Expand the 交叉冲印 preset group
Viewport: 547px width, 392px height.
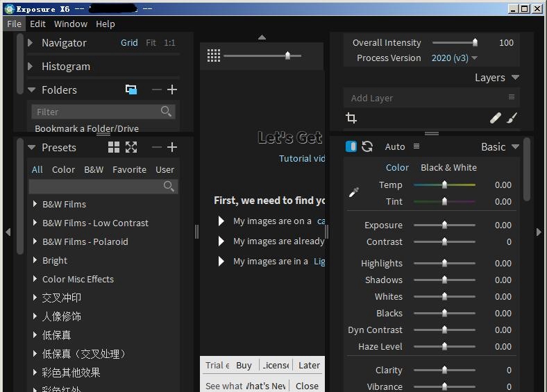(x=35, y=298)
